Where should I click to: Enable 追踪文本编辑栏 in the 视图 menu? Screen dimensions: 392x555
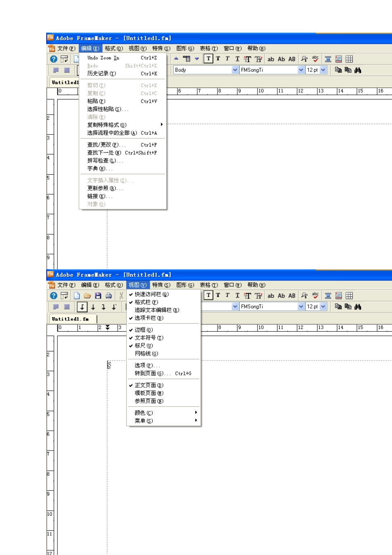(x=164, y=310)
